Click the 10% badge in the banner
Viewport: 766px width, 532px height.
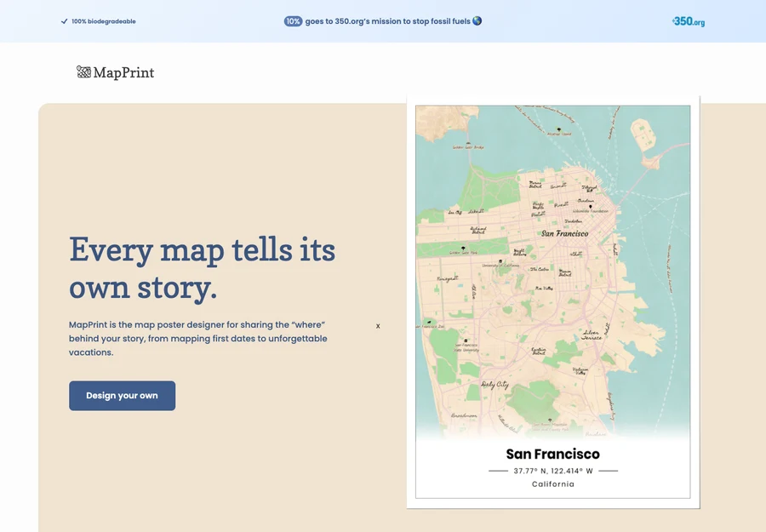tap(293, 21)
